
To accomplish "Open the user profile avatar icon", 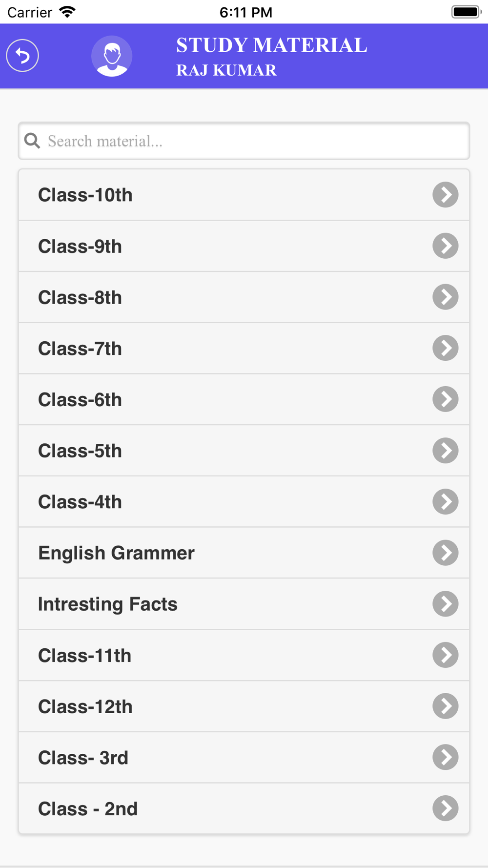I will [112, 56].
